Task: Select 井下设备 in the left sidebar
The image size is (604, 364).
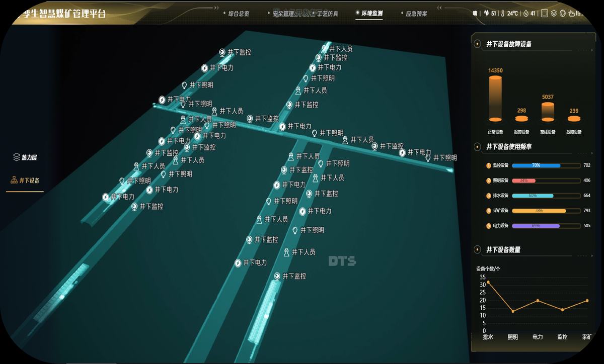Action: pyautogui.click(x=25, y=180)
